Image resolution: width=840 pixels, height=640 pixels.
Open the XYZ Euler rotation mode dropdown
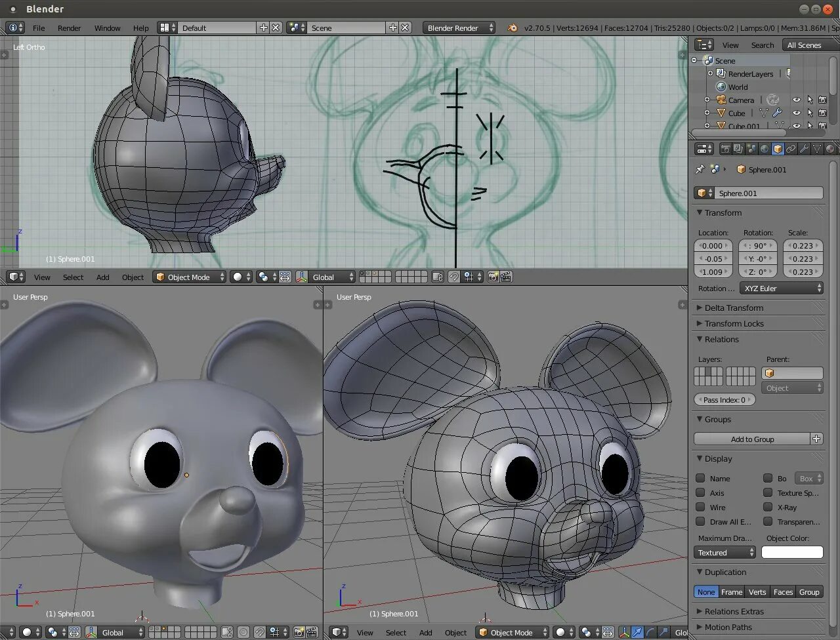click(x=782, y=288)
